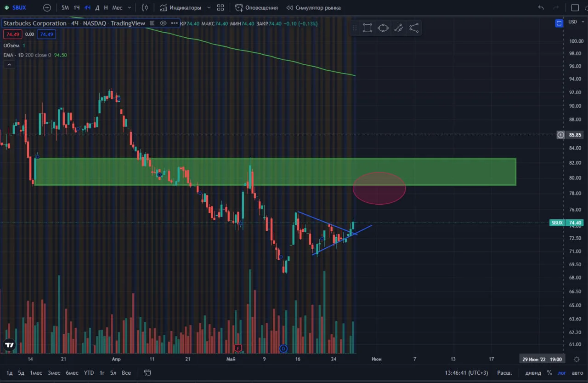588x383 pixels.
Task: Click the 29 Июн '22 19:00 date label
Action: tap(542, 359)
